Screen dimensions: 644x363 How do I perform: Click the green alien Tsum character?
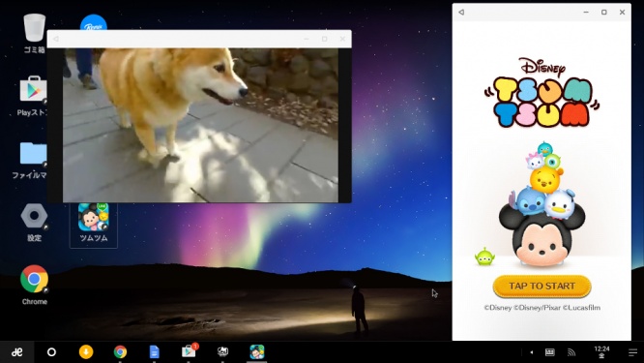[x=484, y=257]
